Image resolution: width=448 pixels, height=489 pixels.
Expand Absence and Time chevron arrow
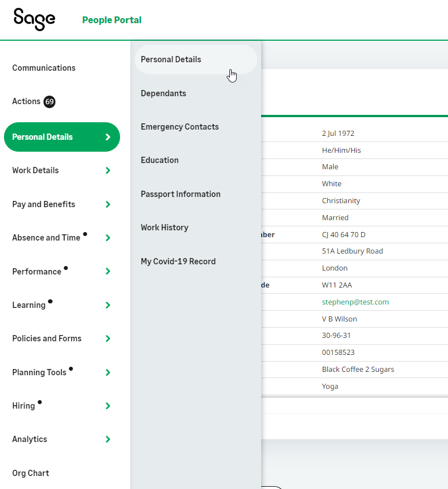click(x=108, y=238)
